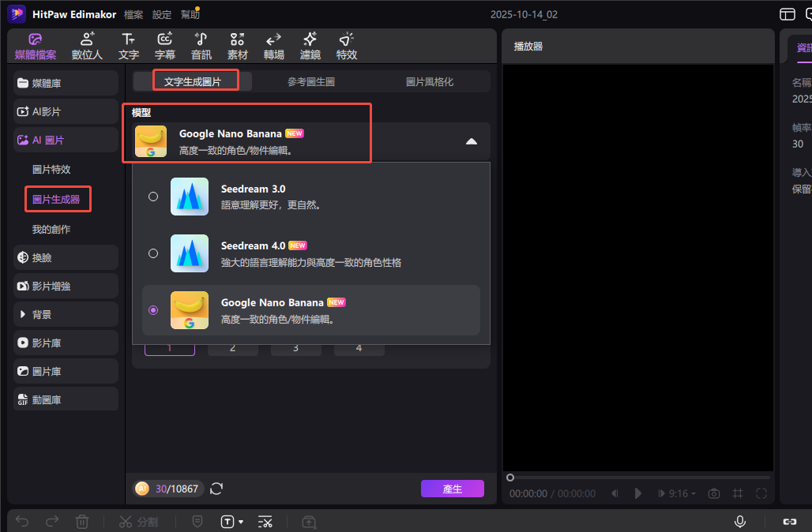Click the player progress slider handle
Screen dimensions: 812x532
click(x=510, y=478)
